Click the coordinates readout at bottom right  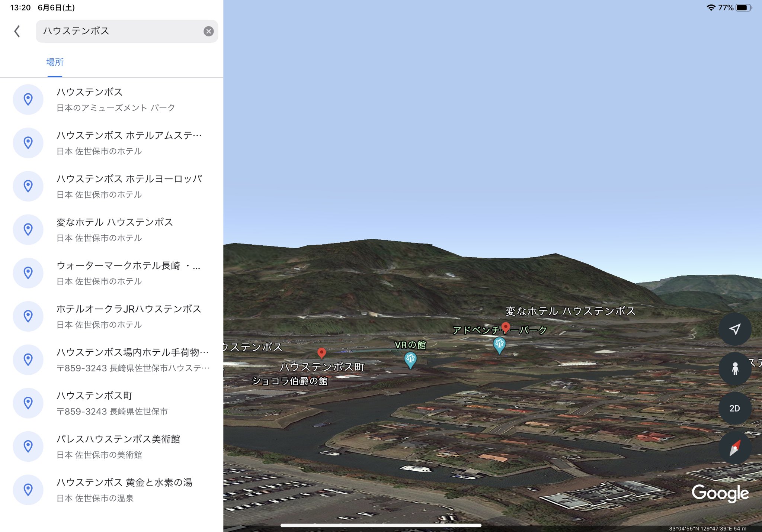(707, 528)
